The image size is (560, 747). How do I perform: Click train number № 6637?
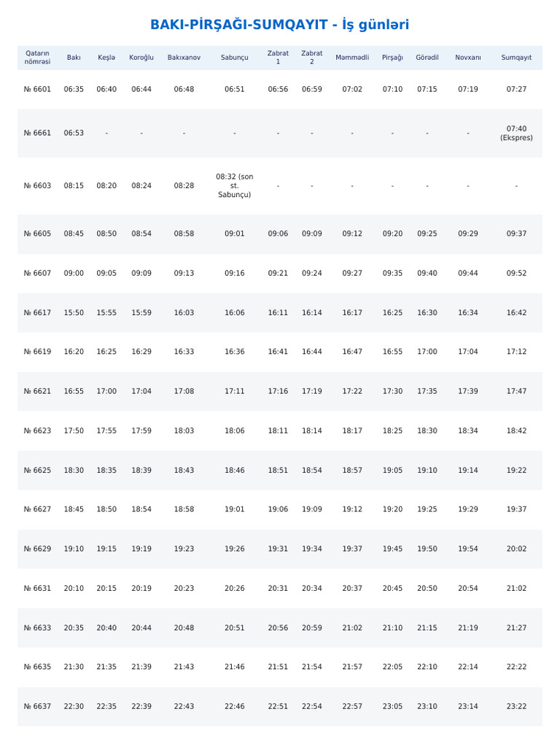37,706
